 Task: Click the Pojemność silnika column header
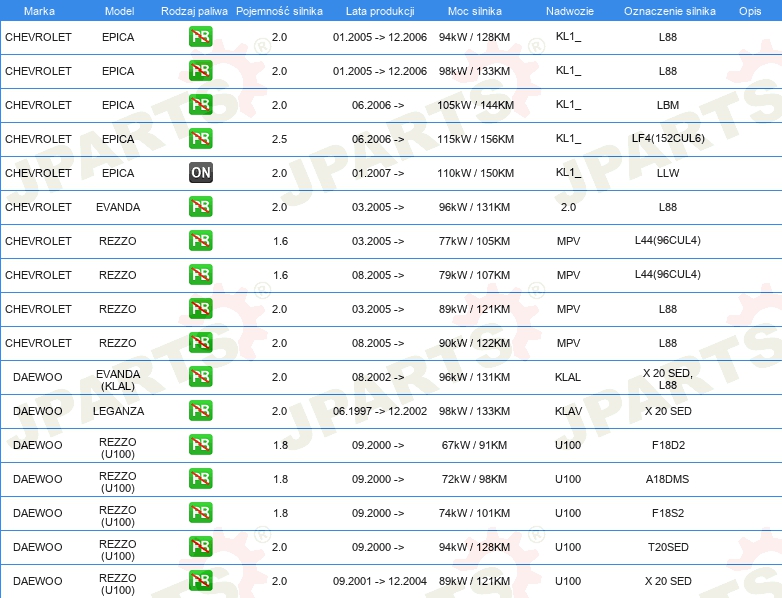(x=279, y=11)
